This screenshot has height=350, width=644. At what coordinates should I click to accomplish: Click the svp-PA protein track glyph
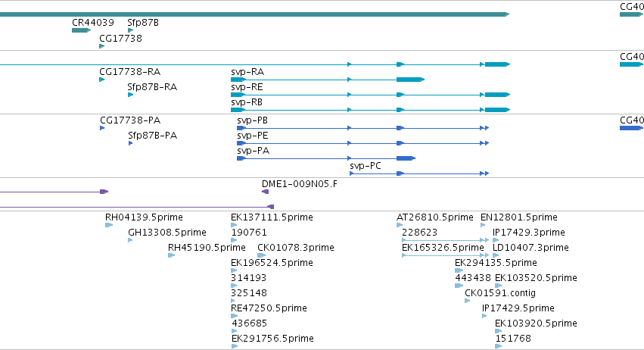pyautogui.click(x=326, y=158)
